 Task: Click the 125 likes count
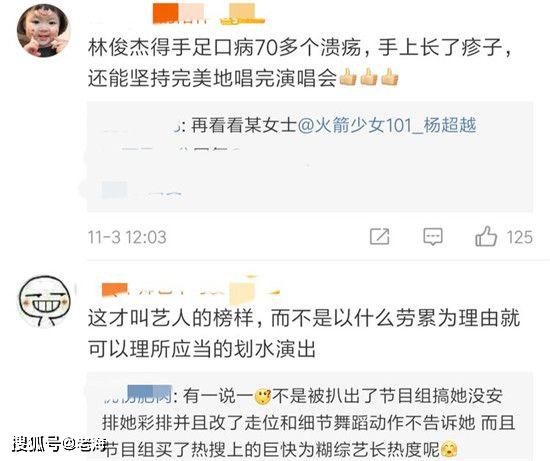[520, 237]
